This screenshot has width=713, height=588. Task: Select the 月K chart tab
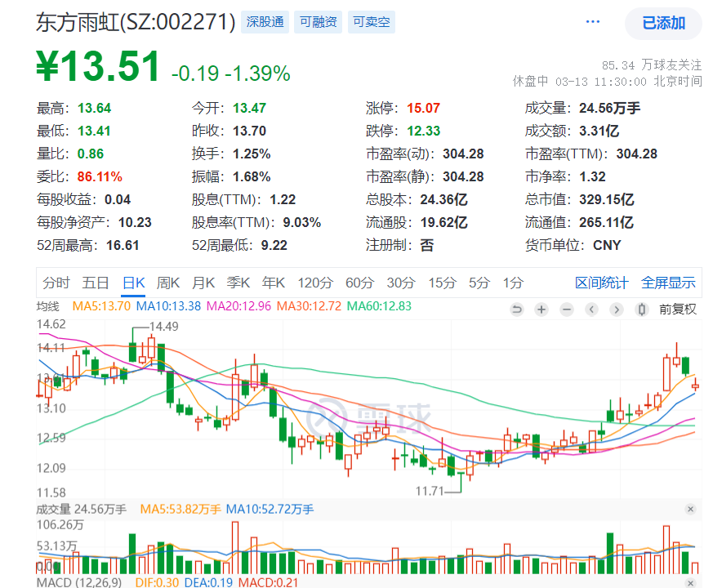(x=203, y=283)
